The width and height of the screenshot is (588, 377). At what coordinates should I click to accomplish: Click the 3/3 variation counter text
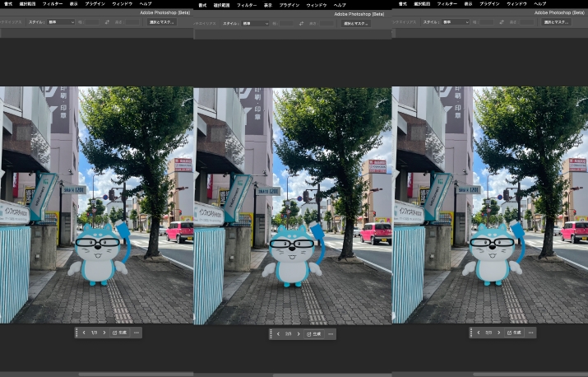point(488,333)
